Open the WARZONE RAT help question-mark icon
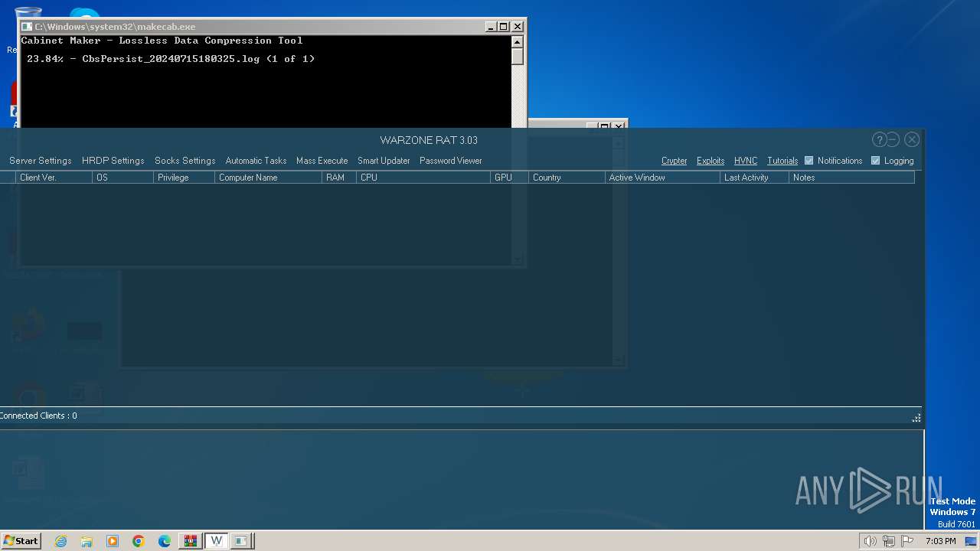This screenshot has height=551, width=980. coord(879,139)
